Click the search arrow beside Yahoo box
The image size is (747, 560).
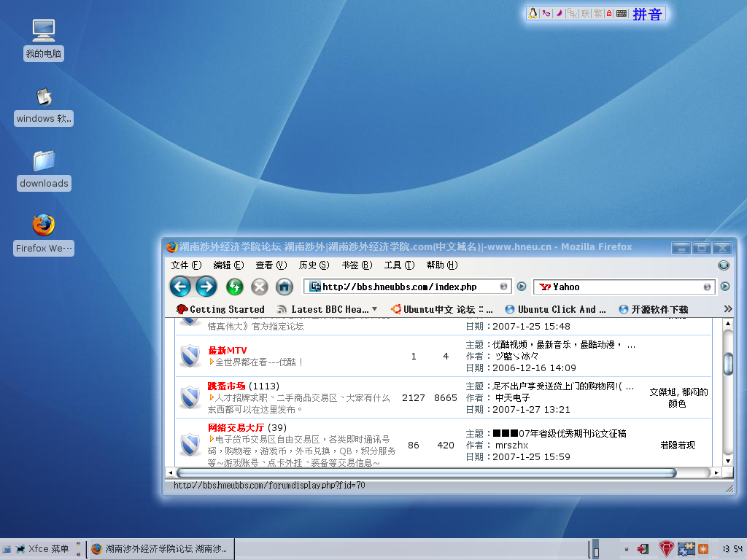tap(725, 287)
